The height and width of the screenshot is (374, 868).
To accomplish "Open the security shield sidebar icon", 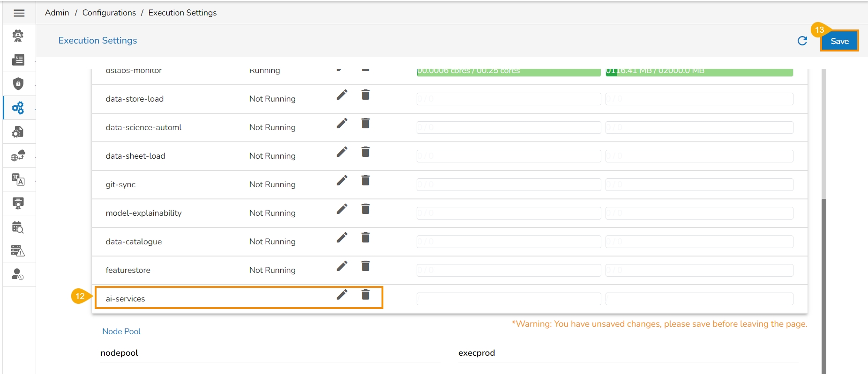I will coord(18,84).
